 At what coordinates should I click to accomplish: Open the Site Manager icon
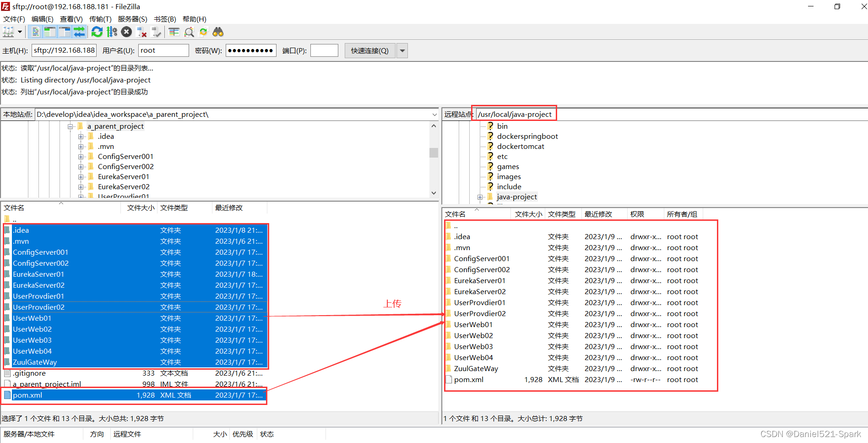point(8,32)
